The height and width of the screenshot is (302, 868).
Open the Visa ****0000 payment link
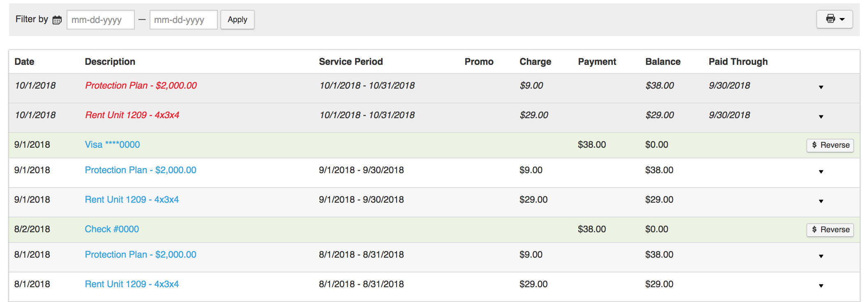tap(112, 144)
